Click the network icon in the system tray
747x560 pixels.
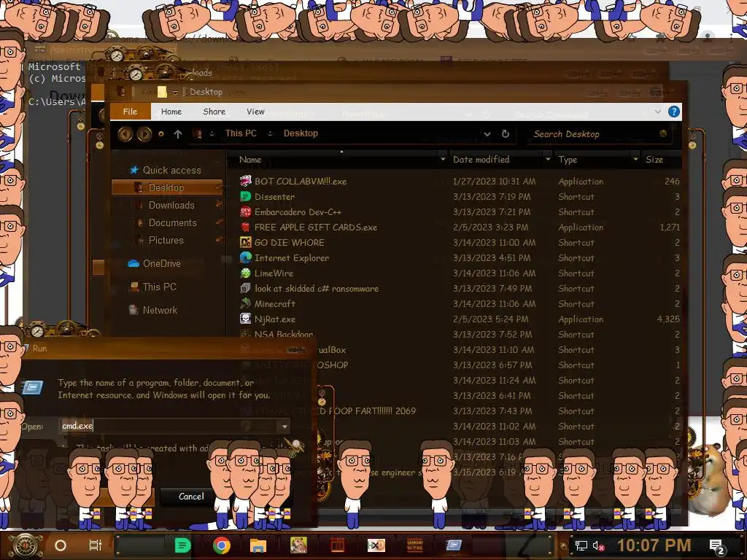[x=581, y=545]
